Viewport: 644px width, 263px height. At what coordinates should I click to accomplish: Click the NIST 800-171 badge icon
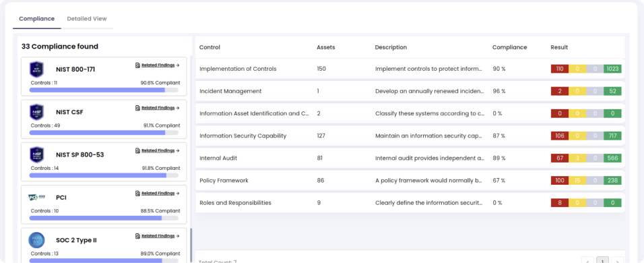(36, 69)
